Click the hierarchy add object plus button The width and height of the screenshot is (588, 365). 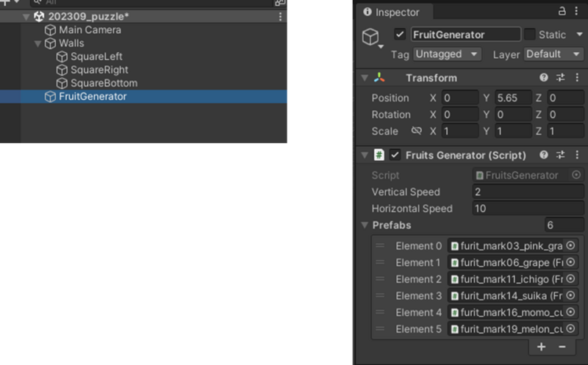6,2
